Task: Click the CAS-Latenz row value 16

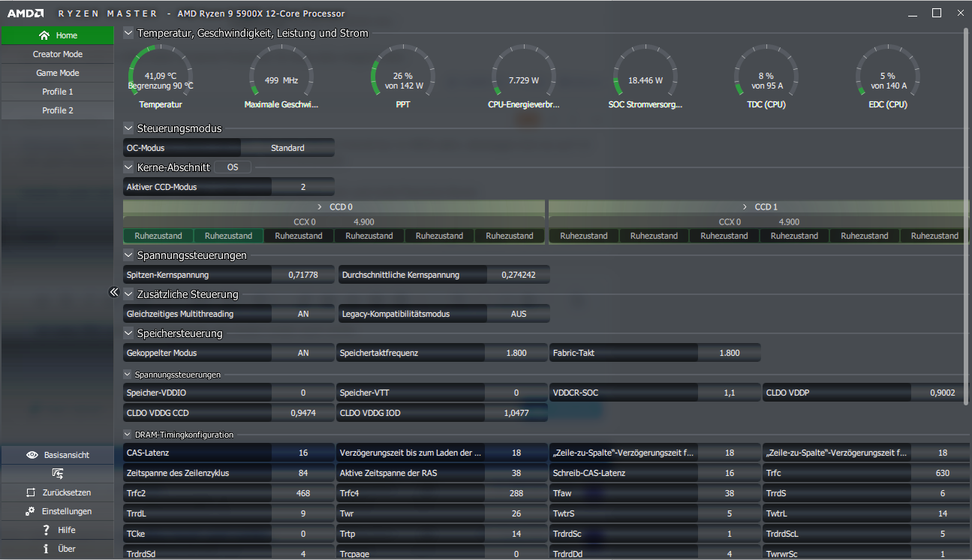Action: click(x=303, y=453)
